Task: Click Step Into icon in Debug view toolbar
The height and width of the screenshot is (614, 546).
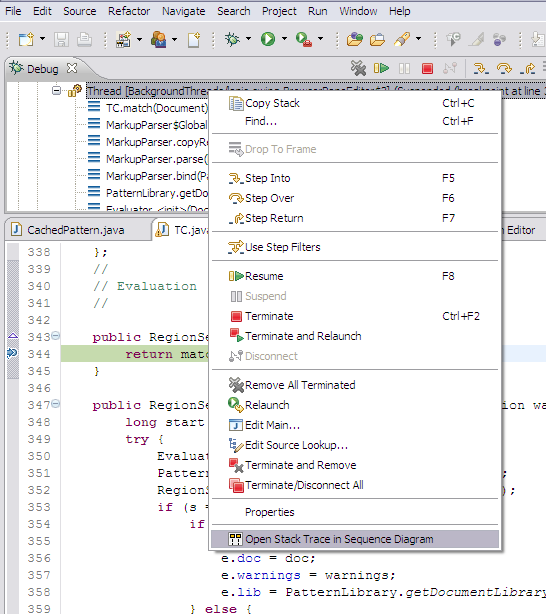Action: pyautogui.click(x=481, y=69)
